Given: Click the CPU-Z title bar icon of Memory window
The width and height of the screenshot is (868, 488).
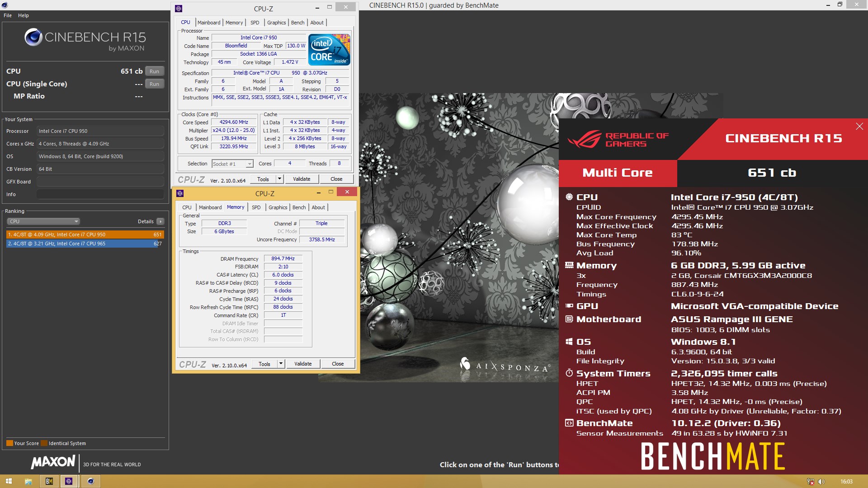Looking at the screenshot, I should coord(180,193).
